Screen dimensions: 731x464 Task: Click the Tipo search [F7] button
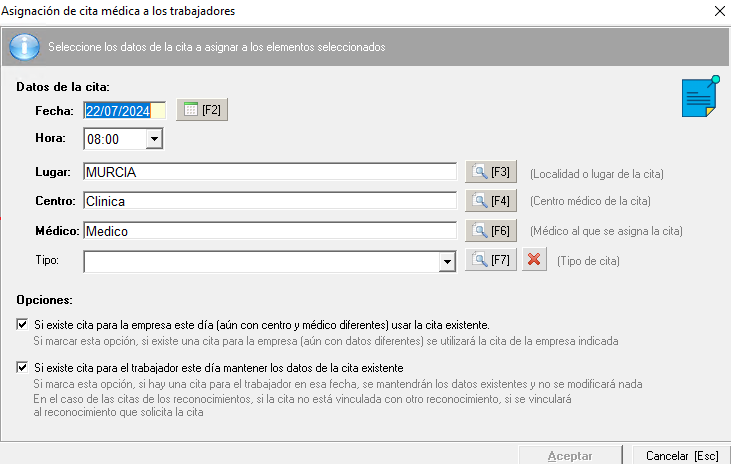pyautogui.click(x=491, y=260)
